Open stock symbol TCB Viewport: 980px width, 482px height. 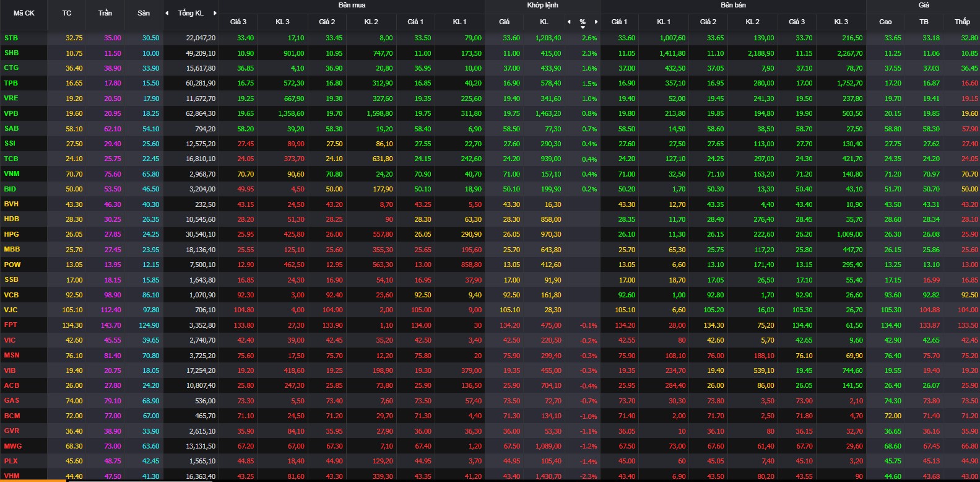tap(11, 159)
